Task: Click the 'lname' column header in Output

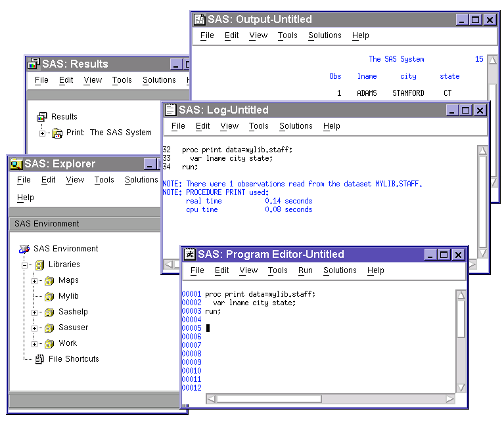Action: coord(367,76)
